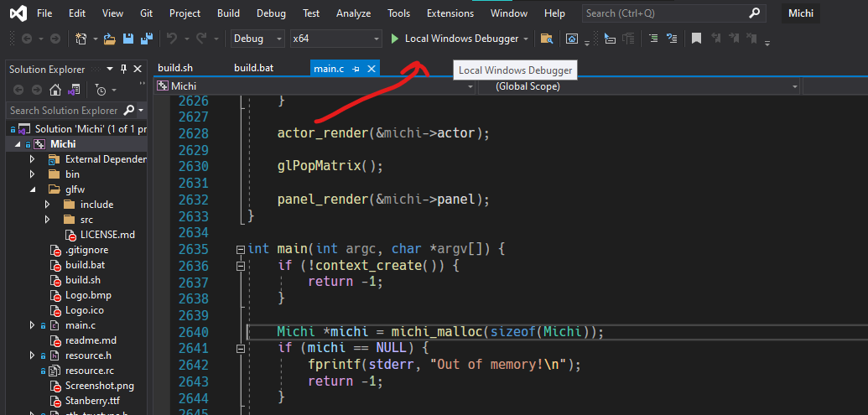
Task: Open the Local Windows Debugger dropdown arrow
Action: pos(526,39)
